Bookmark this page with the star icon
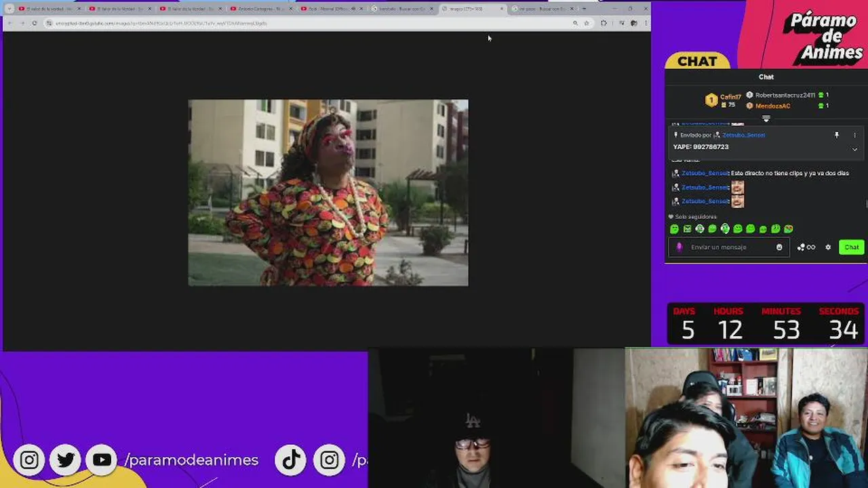 (587, 23)
